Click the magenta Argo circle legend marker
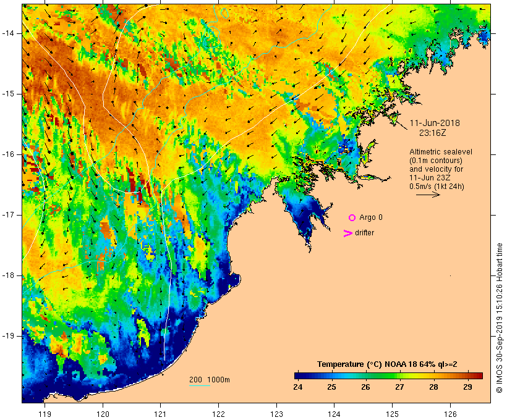The height and width of the screenshot is (420, 507). [x=352, y=218]
